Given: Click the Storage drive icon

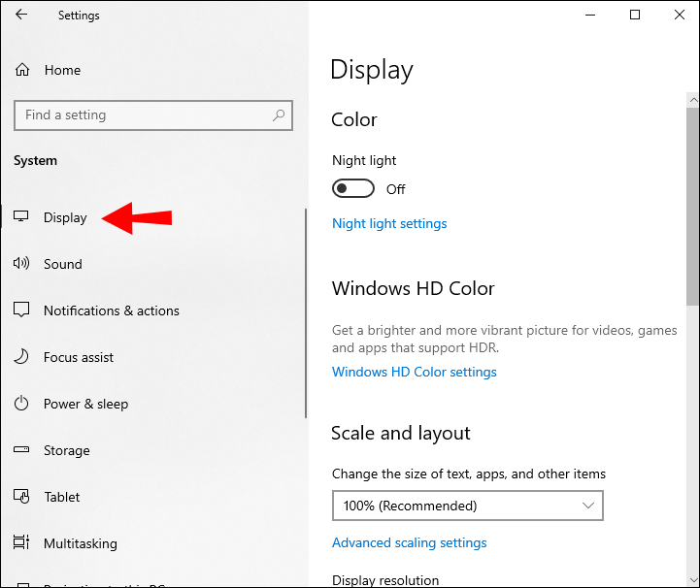Looking at the screenshot, I should [x=21, y=449].
